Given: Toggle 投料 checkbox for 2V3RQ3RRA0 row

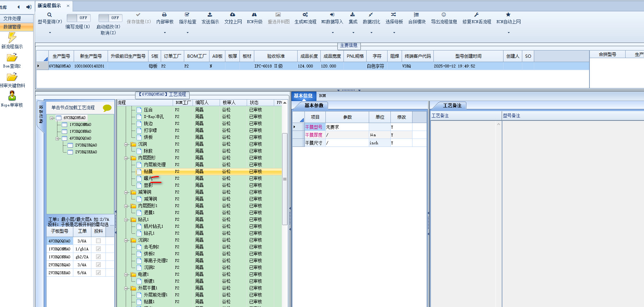Looking at the screenshot, I should tap(98, 273).
